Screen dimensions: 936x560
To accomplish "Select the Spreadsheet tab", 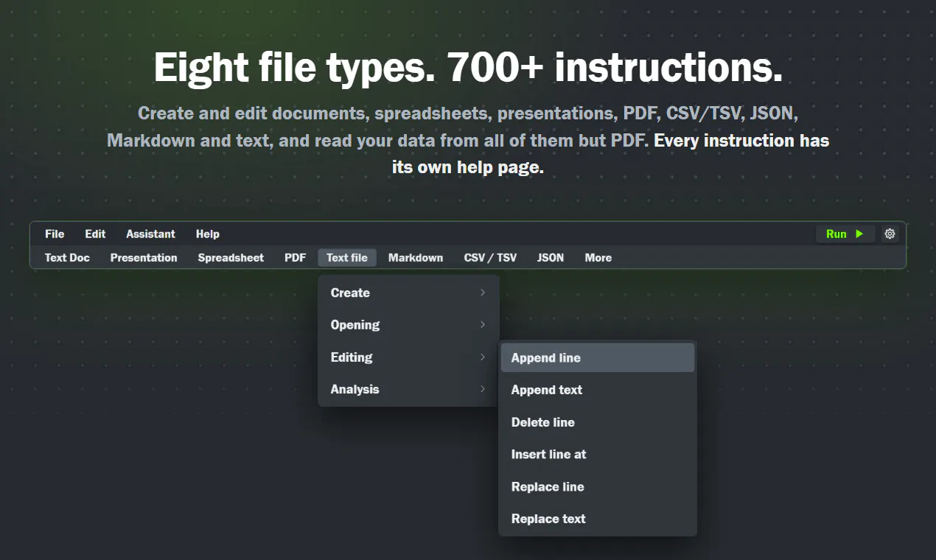I will click(231, 258).
